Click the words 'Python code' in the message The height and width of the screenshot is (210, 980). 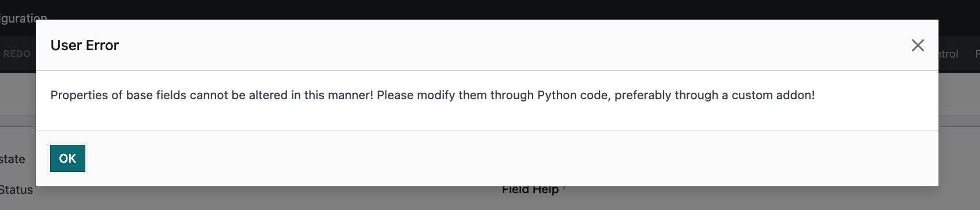coord(573,95)
